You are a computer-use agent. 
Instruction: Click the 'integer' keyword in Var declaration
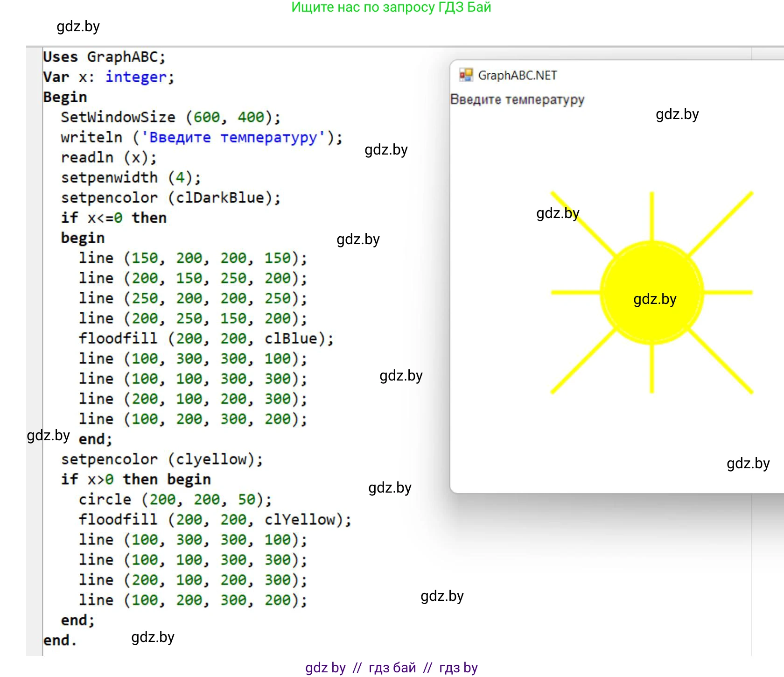pos(135,77)
